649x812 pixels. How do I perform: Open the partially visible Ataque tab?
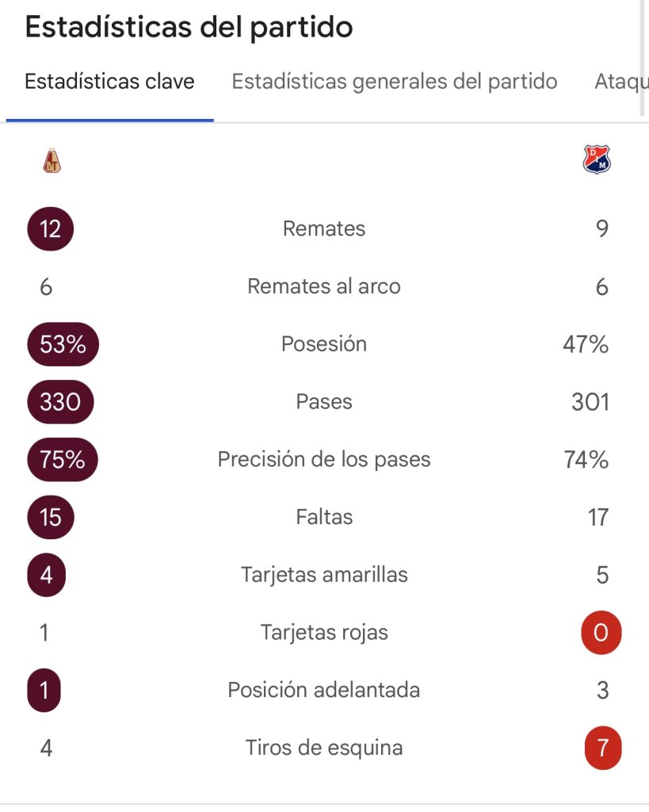point(621,82)
